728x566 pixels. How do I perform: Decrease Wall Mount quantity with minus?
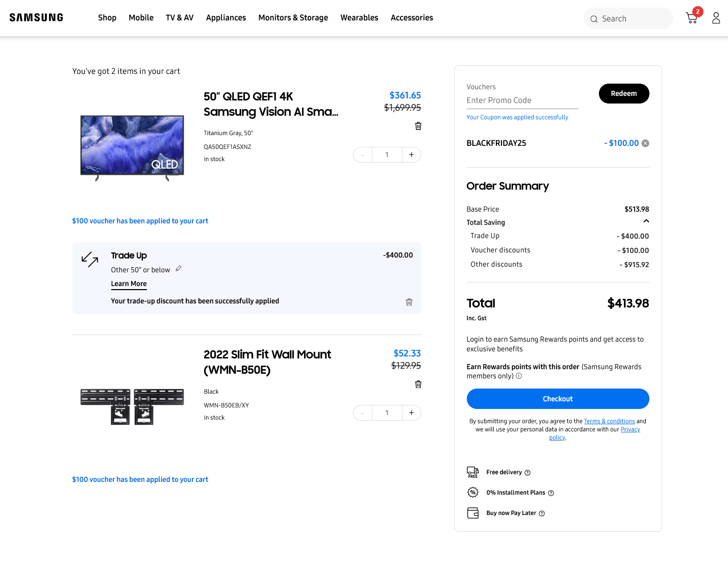tap(363, 413)
